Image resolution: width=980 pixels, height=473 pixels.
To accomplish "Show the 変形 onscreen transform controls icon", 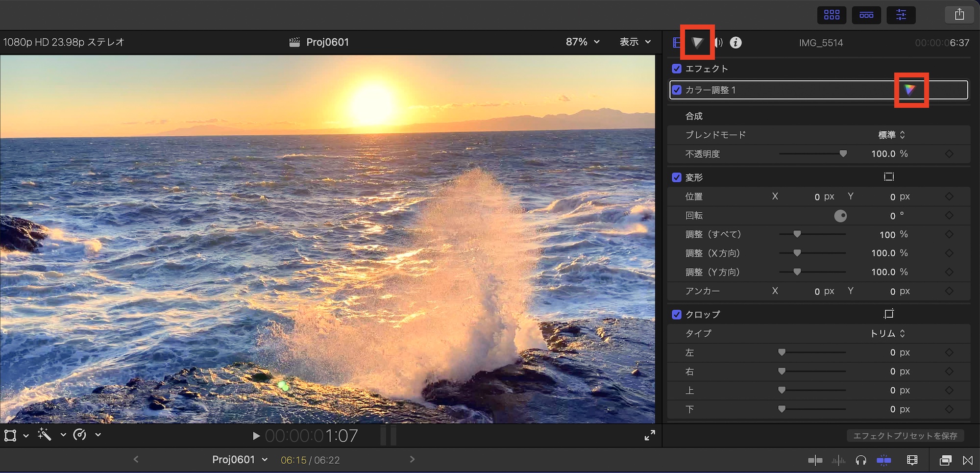I will tap(889, 177).
